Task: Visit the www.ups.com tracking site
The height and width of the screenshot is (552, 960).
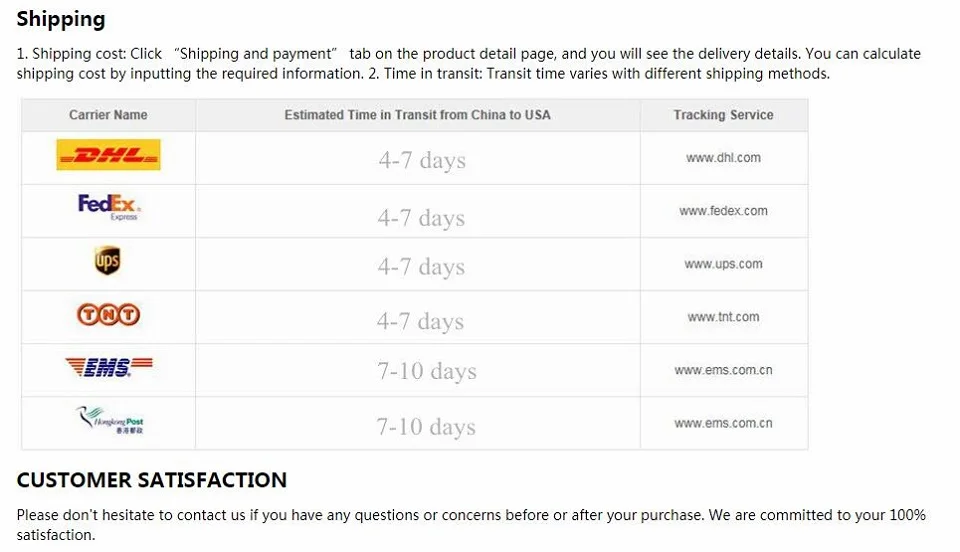Action: click(x=723, y=264)
